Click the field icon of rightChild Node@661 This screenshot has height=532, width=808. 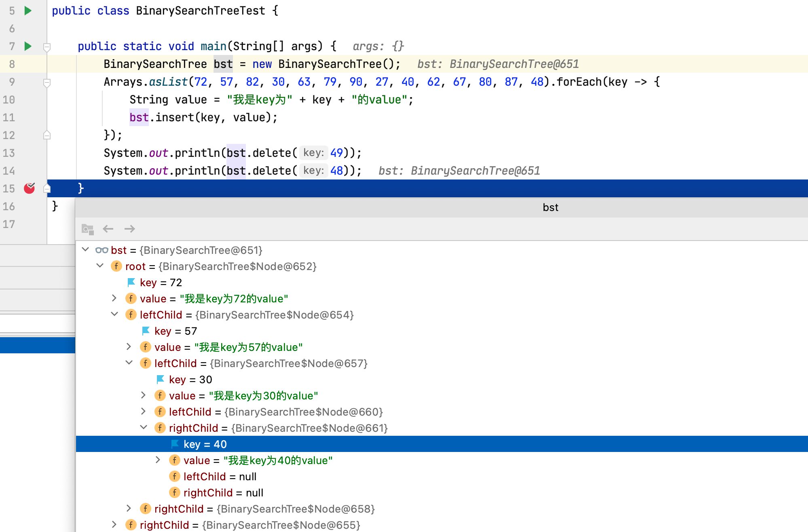tap(160, 428)
